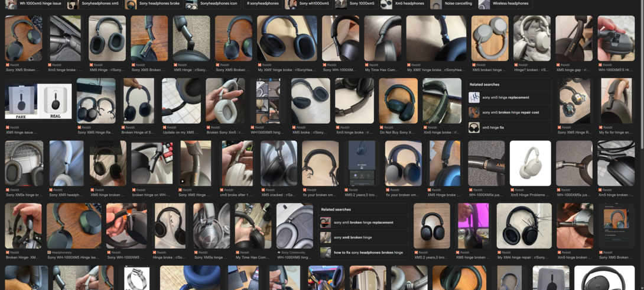Open the white headphones on white background image
644x290 pixels.
[530, 163]
